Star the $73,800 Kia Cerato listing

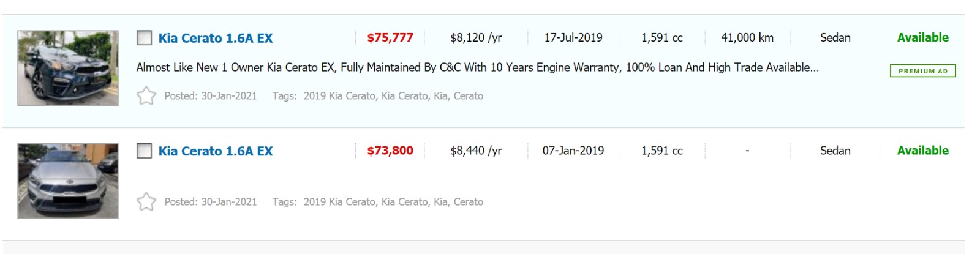[146, 202]
